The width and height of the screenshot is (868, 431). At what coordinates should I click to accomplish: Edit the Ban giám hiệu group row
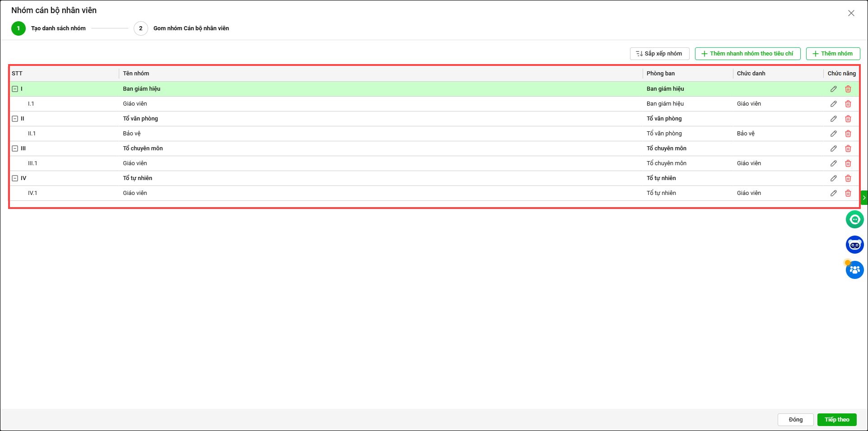(833, 89)
